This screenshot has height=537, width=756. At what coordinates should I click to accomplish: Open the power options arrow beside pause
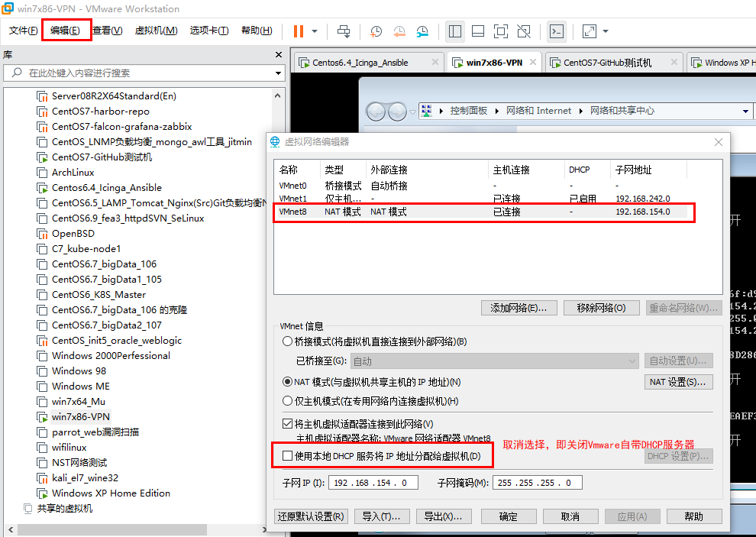tap(315, 31)
